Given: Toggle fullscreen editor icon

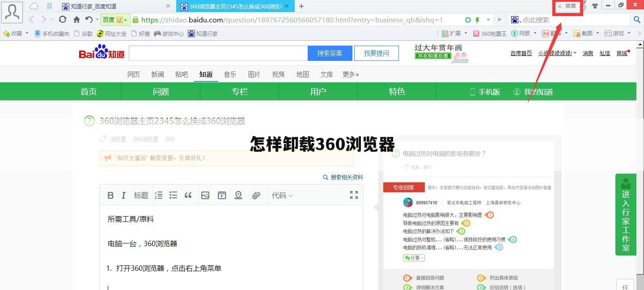Looking at the screenshot, I should pos(354,195).
